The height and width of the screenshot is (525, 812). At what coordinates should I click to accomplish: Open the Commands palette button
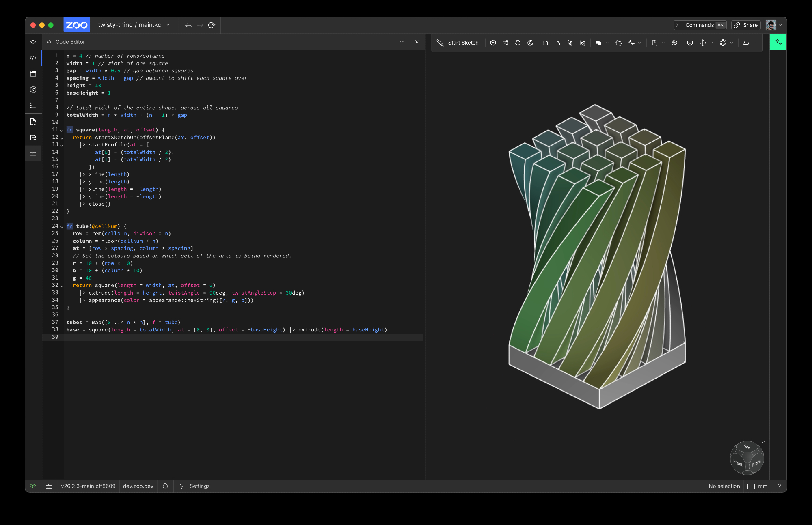point(700,25)
